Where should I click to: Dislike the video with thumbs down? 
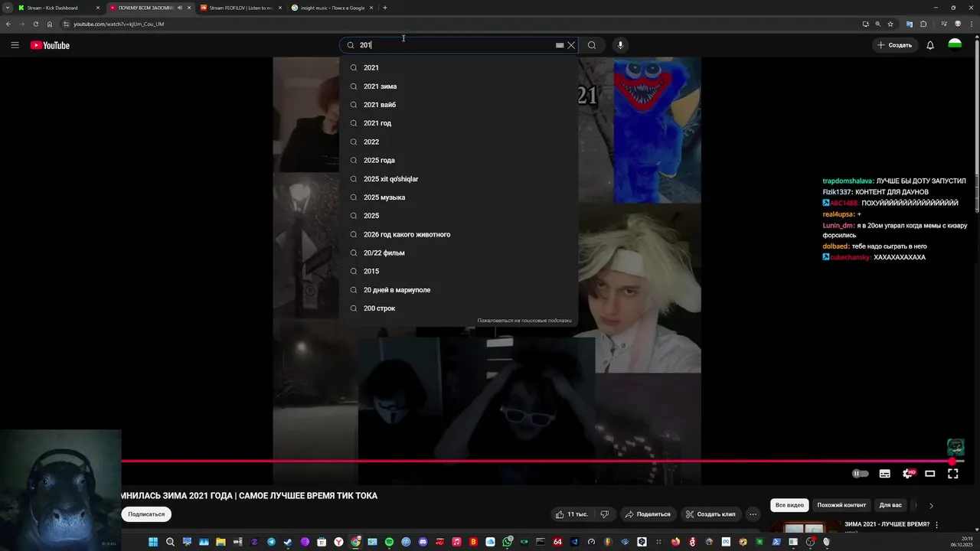[x=604, y=514]
